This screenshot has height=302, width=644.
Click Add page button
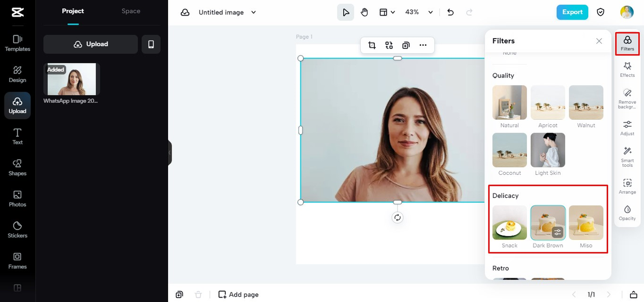(238, 294)
